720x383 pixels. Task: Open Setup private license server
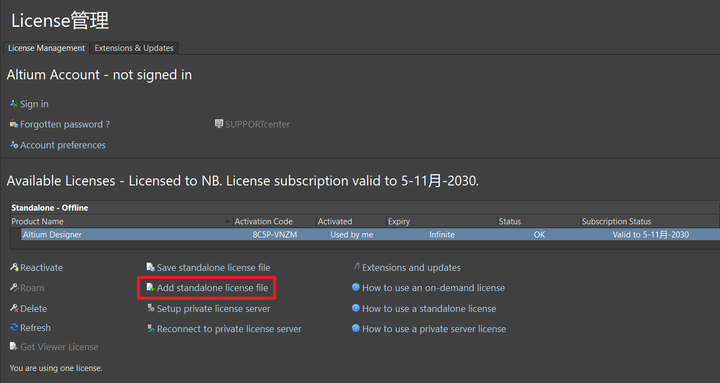[x=214, y=309]
